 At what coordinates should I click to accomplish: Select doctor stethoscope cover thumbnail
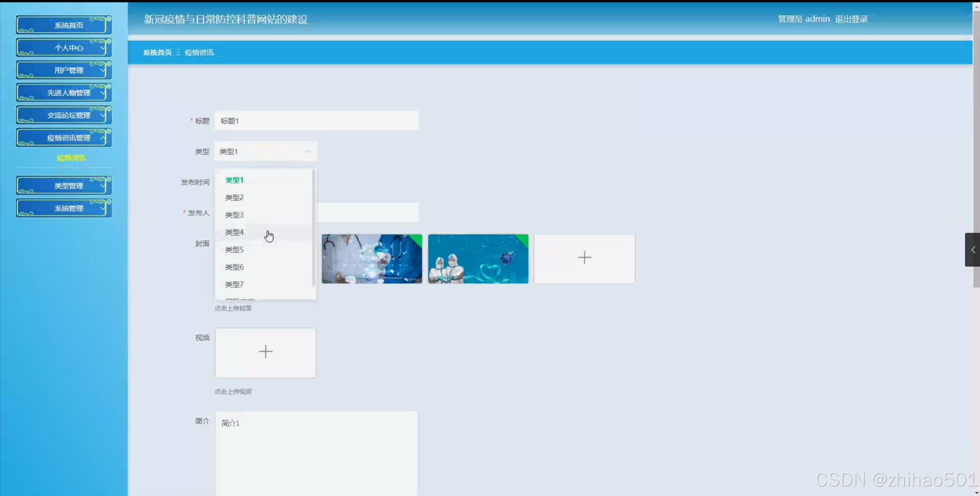371,259
